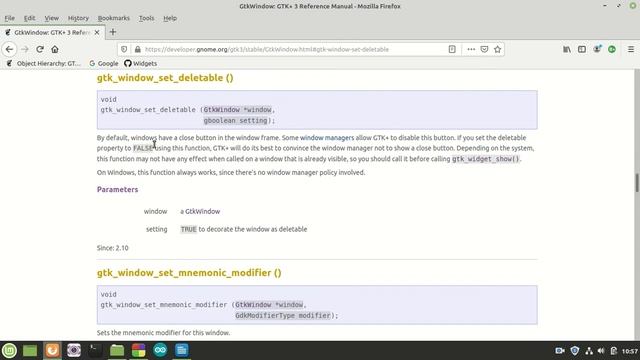Click GdkModifierType in mnemonic signature
This screenshot has height=360, width=640.
(x=265, y=316)
